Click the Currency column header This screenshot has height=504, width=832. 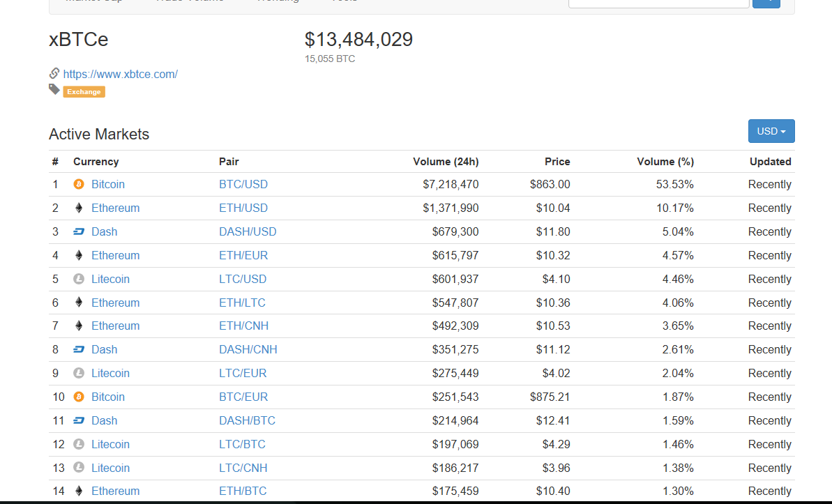[96, 162]
